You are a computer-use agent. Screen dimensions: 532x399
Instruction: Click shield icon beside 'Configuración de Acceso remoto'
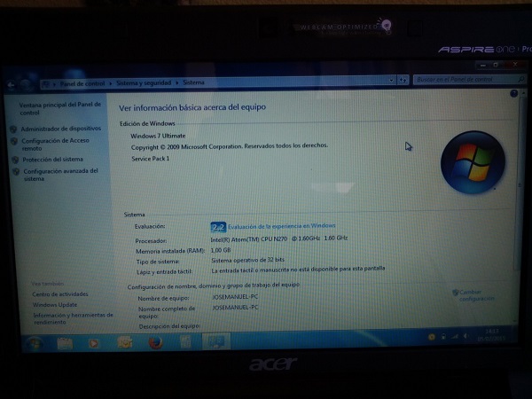pyautogui.click(x=14, y=141)
